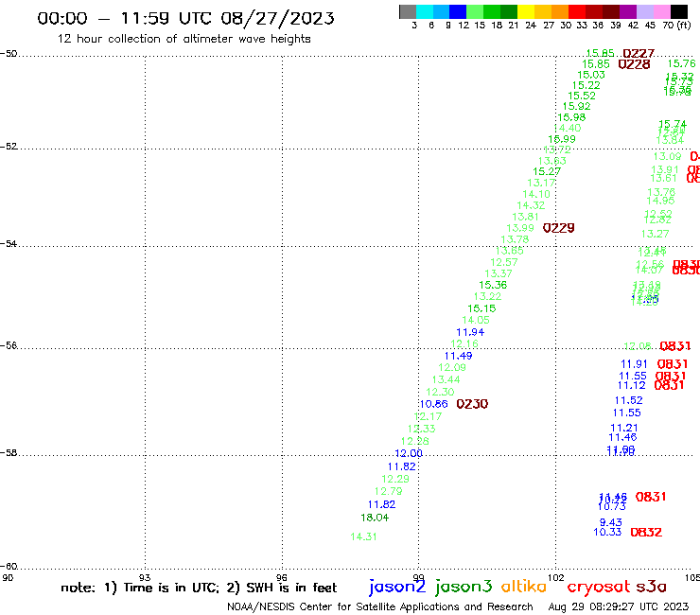Click the cyan swatch in the wave height scale
The height and width of the screenshot is (615, 700).
[x=425, y=11]
